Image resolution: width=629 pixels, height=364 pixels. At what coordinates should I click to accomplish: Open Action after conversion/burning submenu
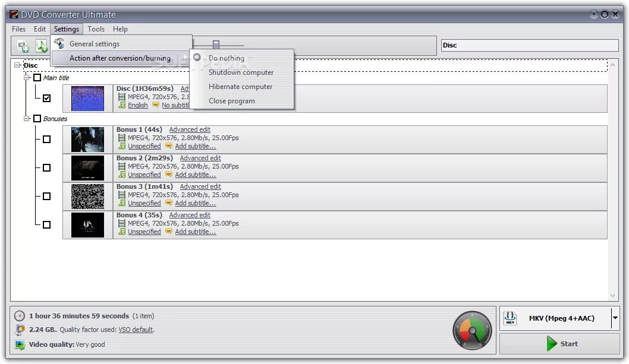click(121, 58)
